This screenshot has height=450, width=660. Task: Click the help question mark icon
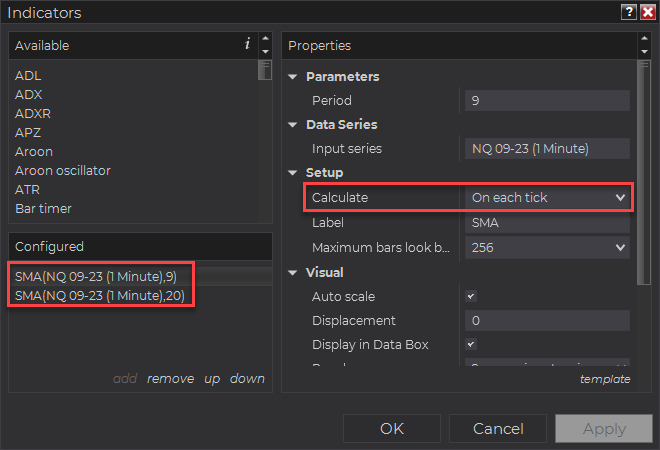(628, 13)
